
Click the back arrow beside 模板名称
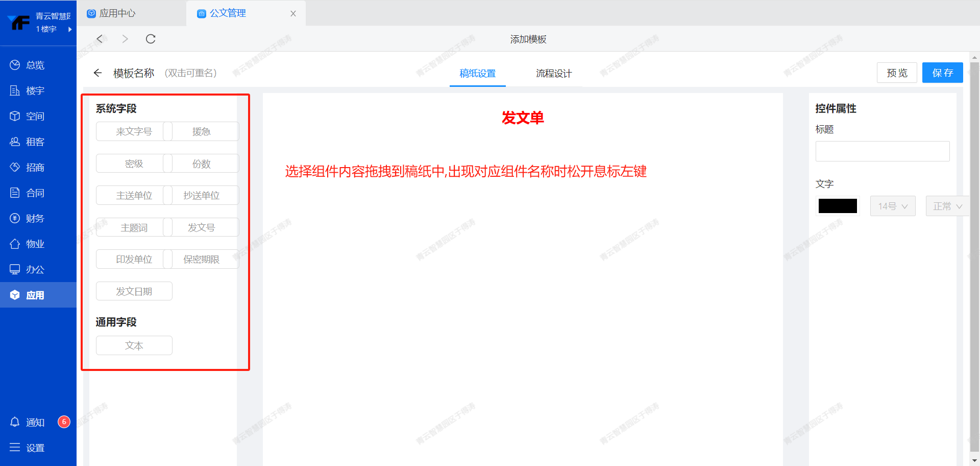click(97, 73)
